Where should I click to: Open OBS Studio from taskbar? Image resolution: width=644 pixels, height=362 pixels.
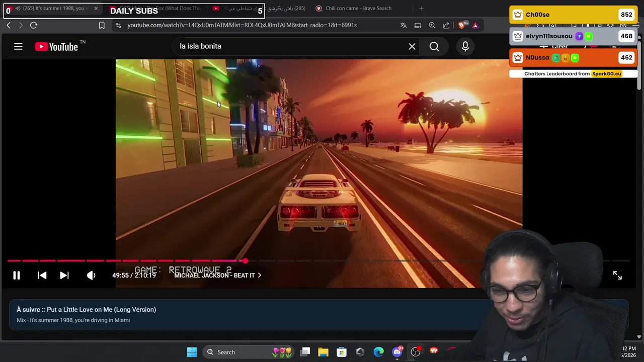pyautogui.click(x=416, y=352)
